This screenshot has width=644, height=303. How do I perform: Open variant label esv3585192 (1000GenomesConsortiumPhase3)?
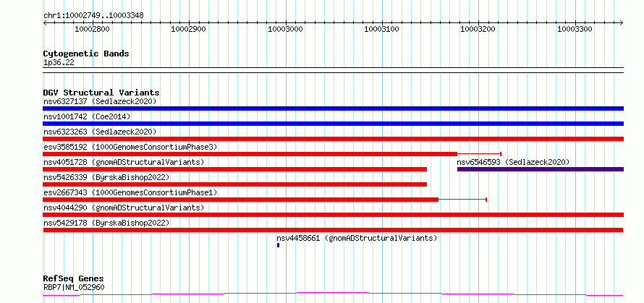click(130, 147)
